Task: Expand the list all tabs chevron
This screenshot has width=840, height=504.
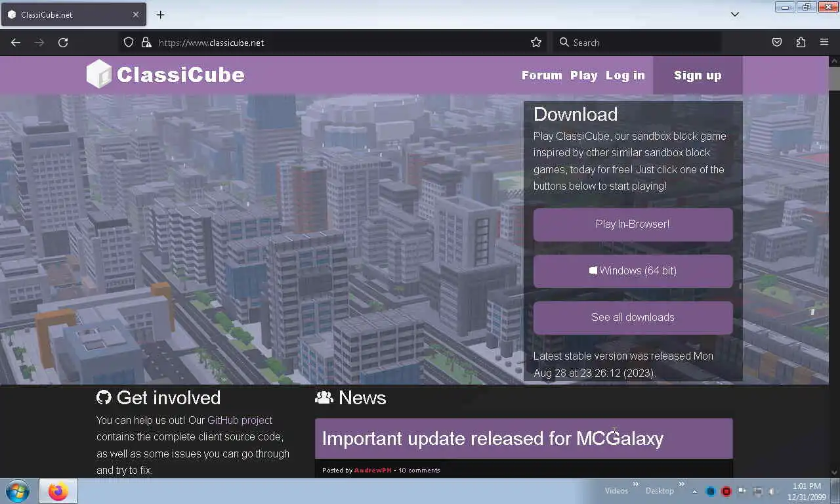Action: tap(735, 14)
